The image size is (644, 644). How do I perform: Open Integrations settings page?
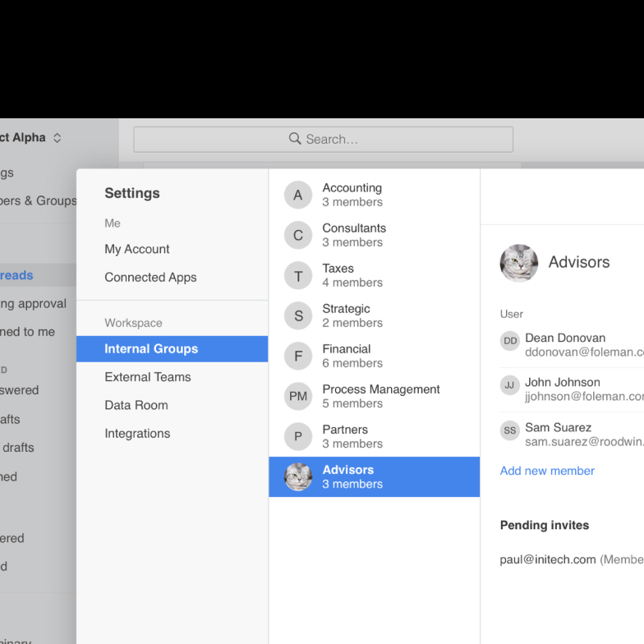point(137,434)
